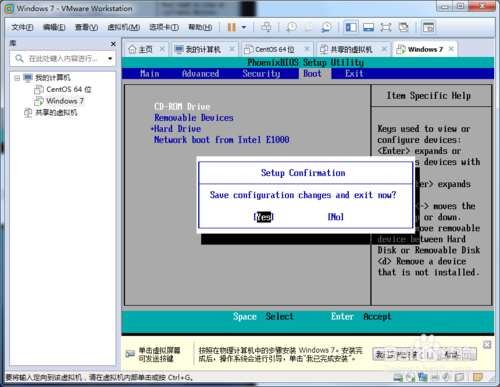This screenshot has width=500, height=387.
Task: Switch to the CentOS 64 位 tab
Action: pyautogui.click(x=274, y=49)
